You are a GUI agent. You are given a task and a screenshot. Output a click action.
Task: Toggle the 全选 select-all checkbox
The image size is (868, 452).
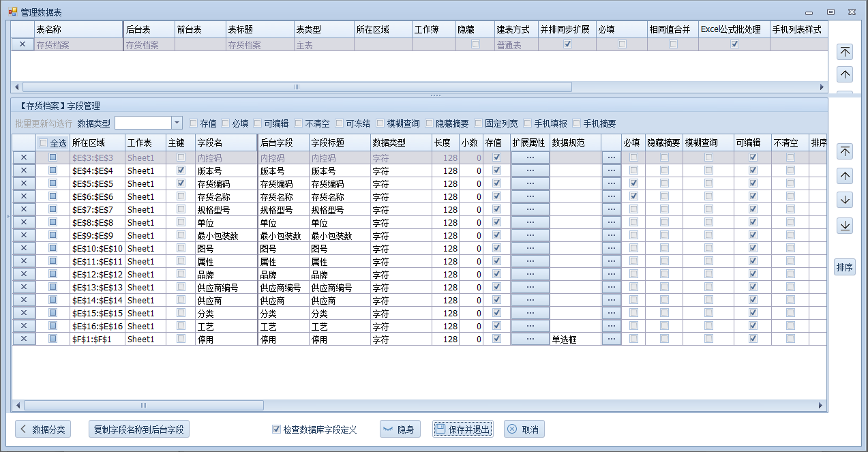click(x=44, y=143)
